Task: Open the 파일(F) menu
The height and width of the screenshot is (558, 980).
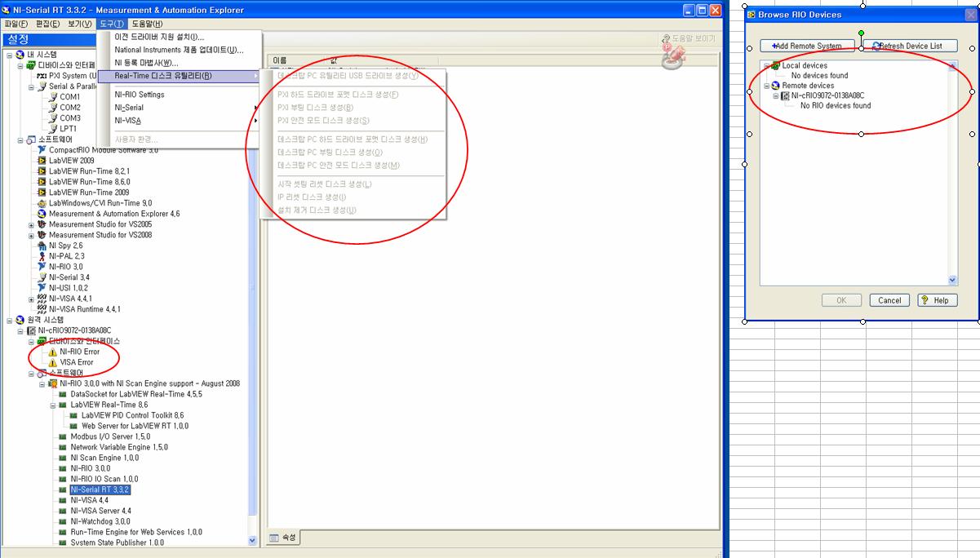Action: [16, 24]
